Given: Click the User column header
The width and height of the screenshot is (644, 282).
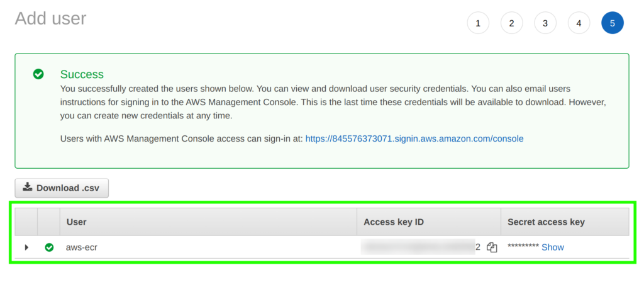Looking at the screenshot, I should click(x=76, y=222).
